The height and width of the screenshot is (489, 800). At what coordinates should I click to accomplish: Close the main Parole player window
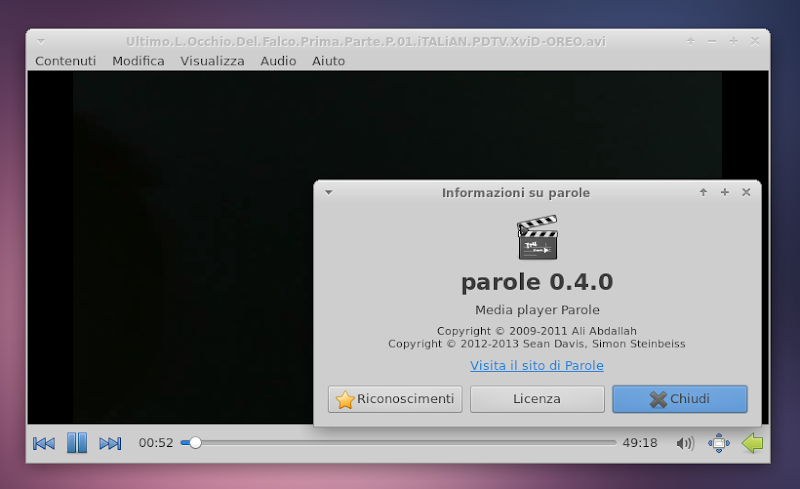point(755,41)
